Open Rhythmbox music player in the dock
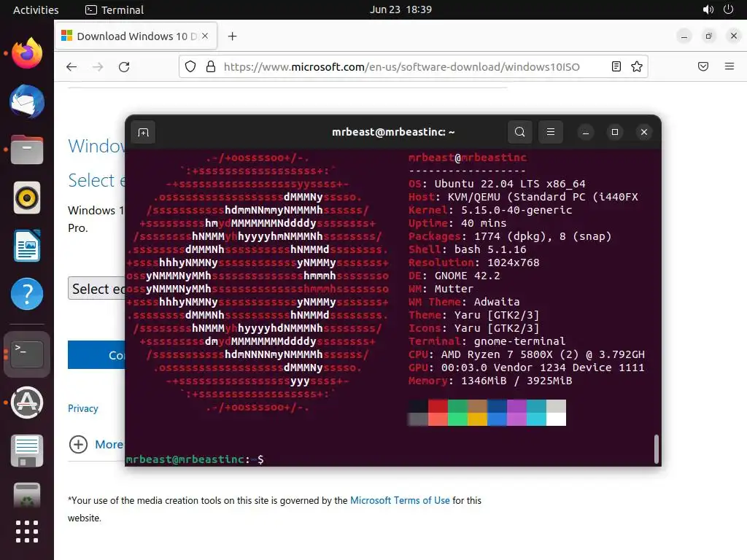 (x=27, y=198)
